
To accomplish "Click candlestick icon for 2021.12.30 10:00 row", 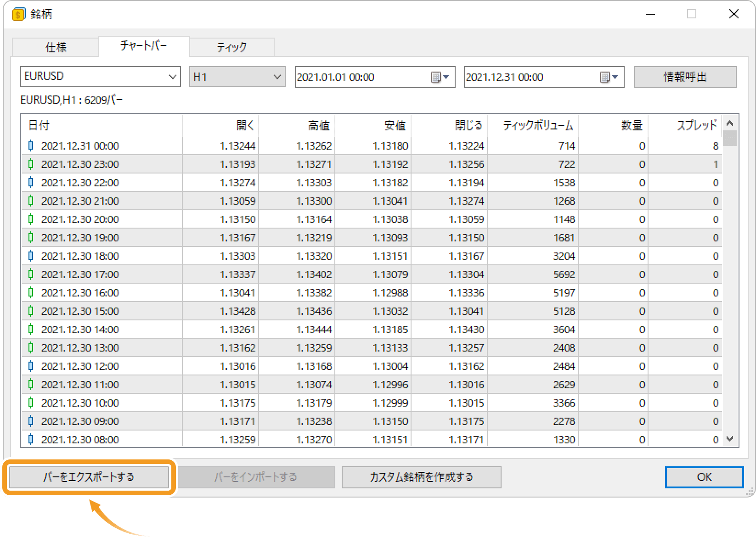I will pyautogui.click(x=31, y=403).
